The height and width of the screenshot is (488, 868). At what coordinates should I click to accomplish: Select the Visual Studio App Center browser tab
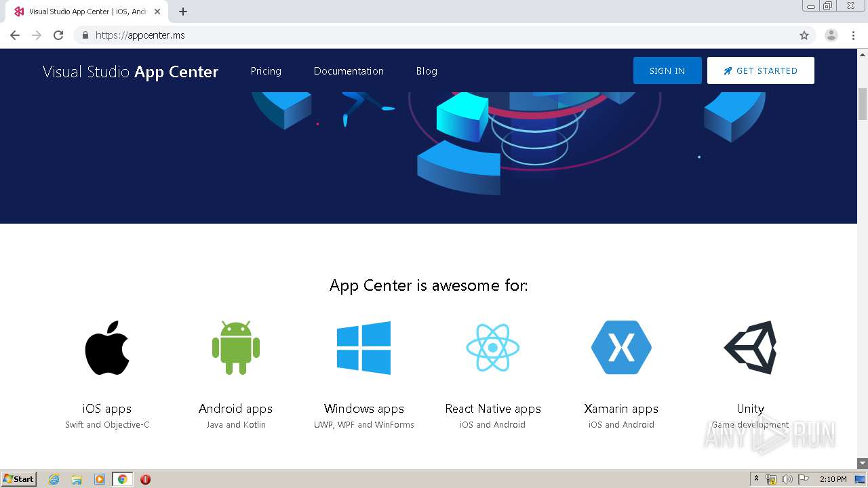point(87,12)
